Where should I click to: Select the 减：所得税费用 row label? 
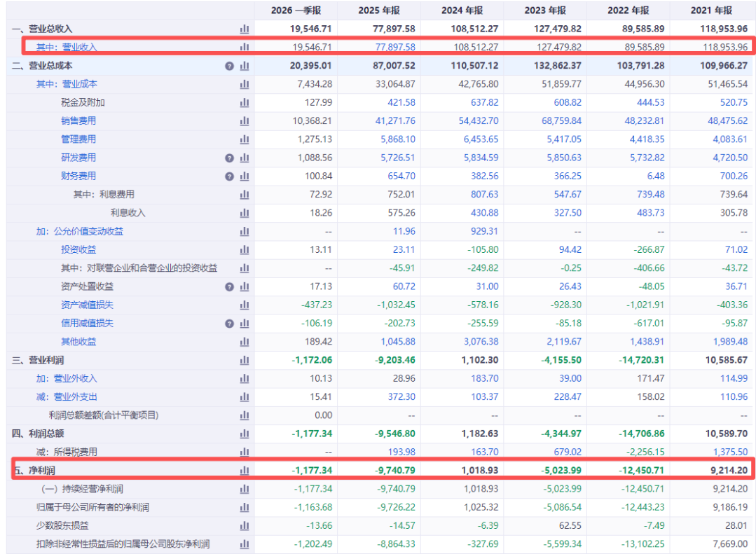(x=67, y=452)
